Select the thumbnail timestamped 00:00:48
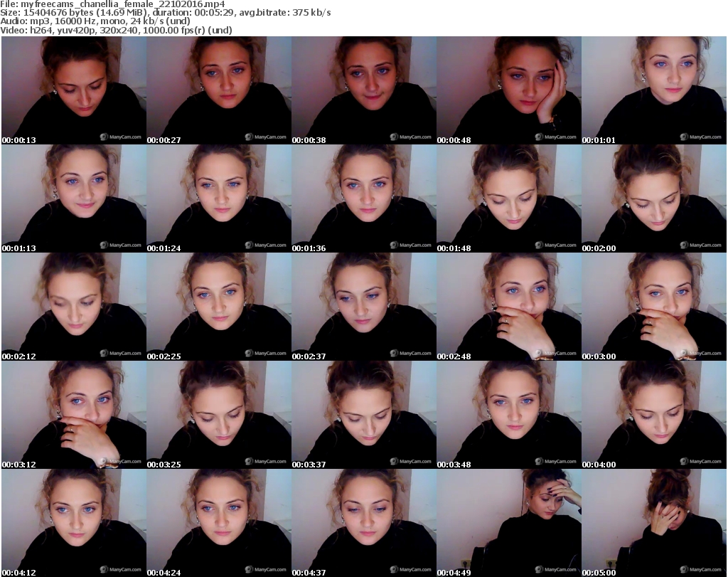 click(x=509, y=90)
